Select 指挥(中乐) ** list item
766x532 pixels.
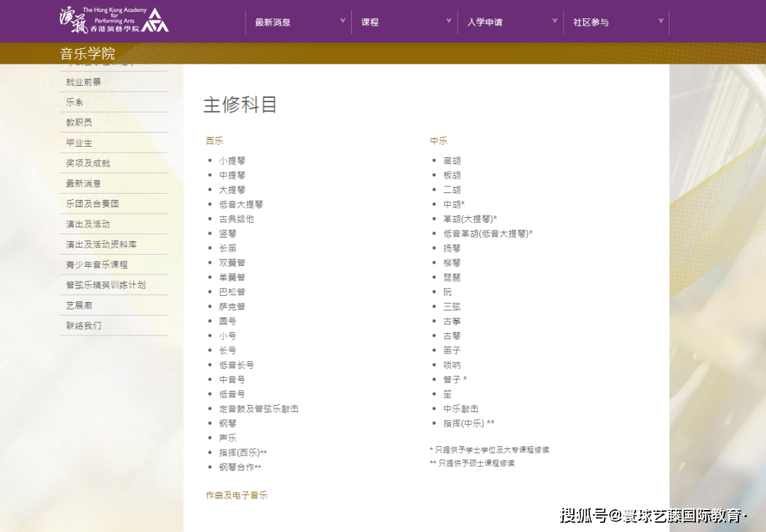[x=469, y=423]
